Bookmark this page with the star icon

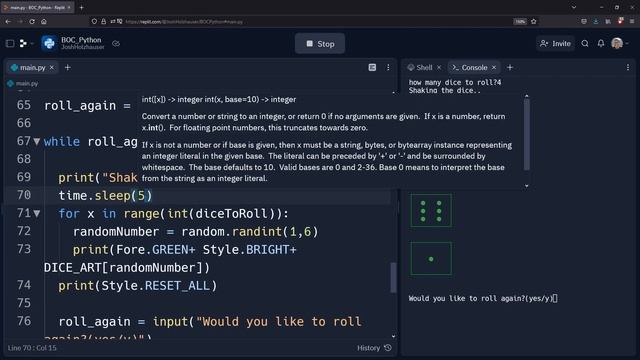533,21
